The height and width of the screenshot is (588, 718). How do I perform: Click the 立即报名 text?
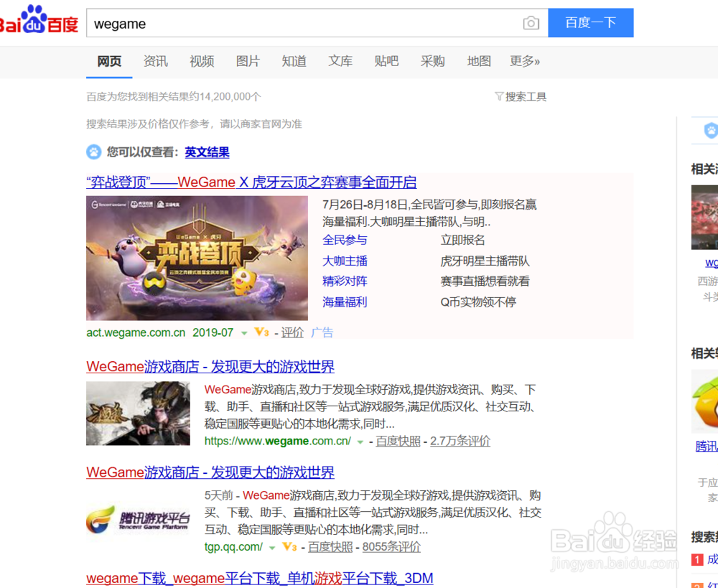pyautogui.click(x=462, y=240)
